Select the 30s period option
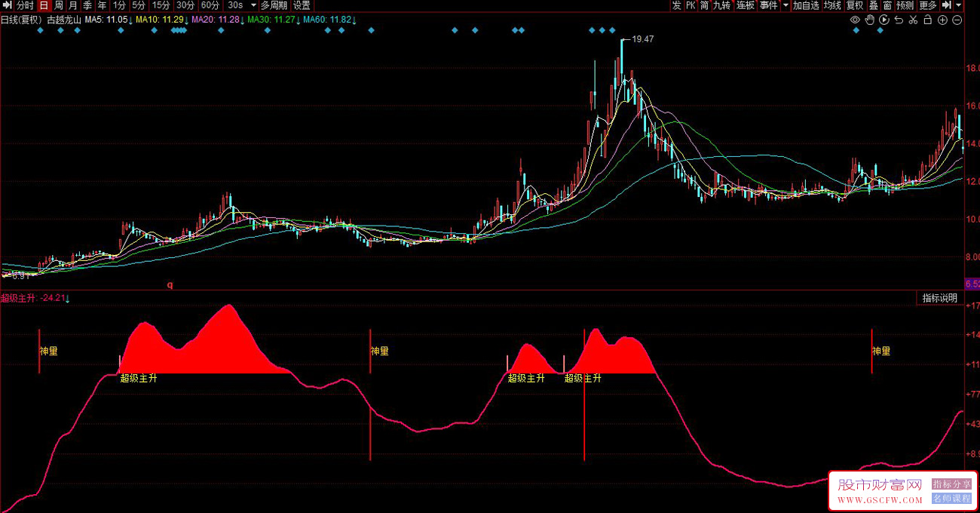 click(235, 5)
